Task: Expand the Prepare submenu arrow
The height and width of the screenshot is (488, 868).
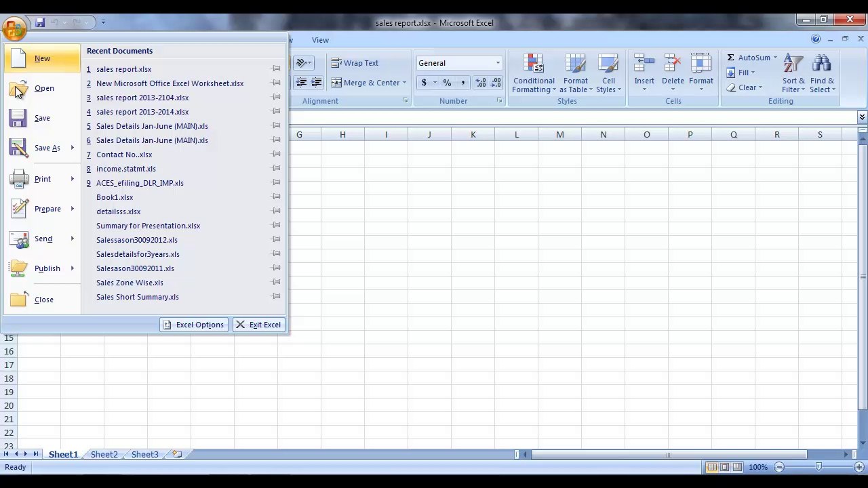Action: pyautogui.click(x=73, y=209)
